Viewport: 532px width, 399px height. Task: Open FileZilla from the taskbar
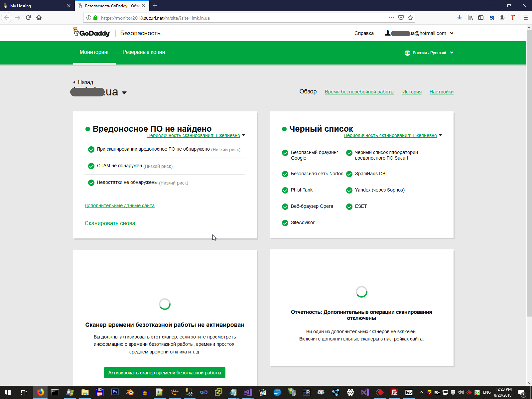pos(394,392)
